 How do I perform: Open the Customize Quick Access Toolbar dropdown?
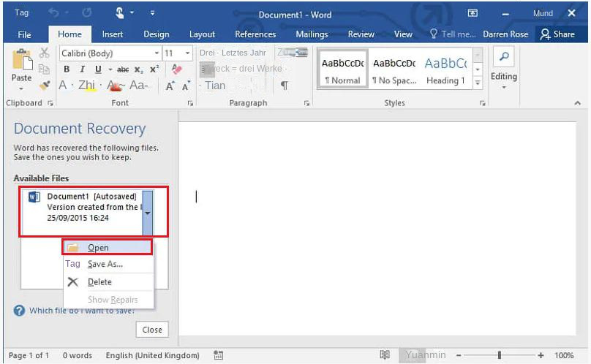[x=152, y=13]
